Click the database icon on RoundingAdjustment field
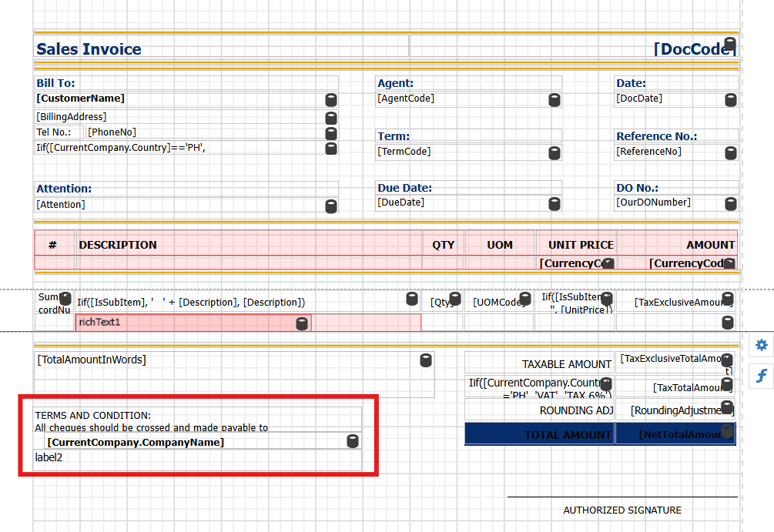 [x=727, y=407]
